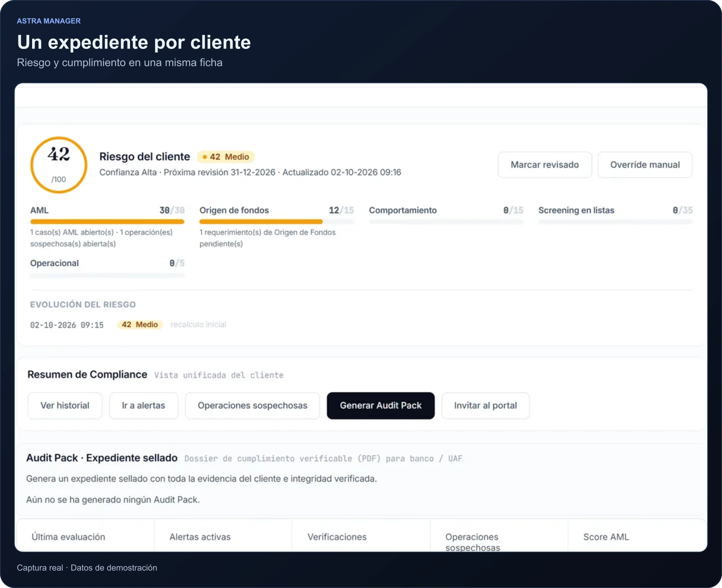This screenshot has width=722, height=588.
Task: Click 'Aún no se ha generado ningún Audit Pack.'
Action: tap(113, 500)
